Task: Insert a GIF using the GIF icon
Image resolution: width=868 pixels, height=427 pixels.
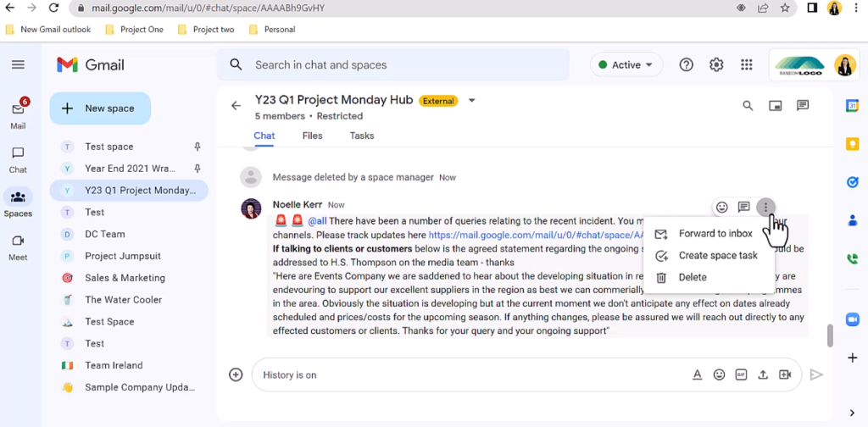Action: tap(741, 374)
